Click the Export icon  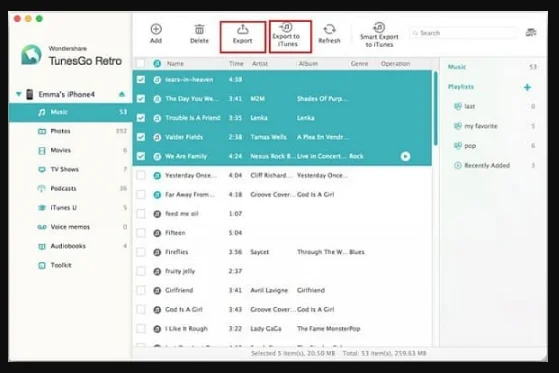point(242,29)
